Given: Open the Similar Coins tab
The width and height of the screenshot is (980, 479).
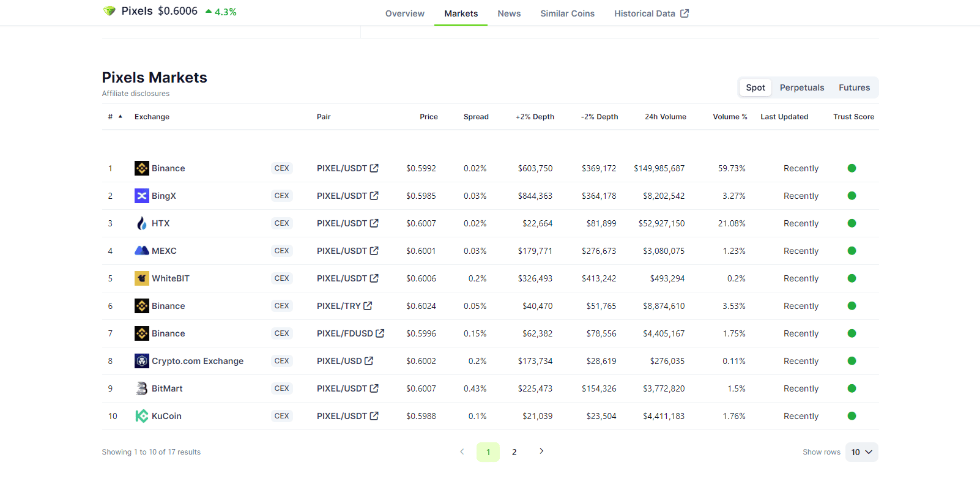Looking at the screenshot, I should point(567,13).
